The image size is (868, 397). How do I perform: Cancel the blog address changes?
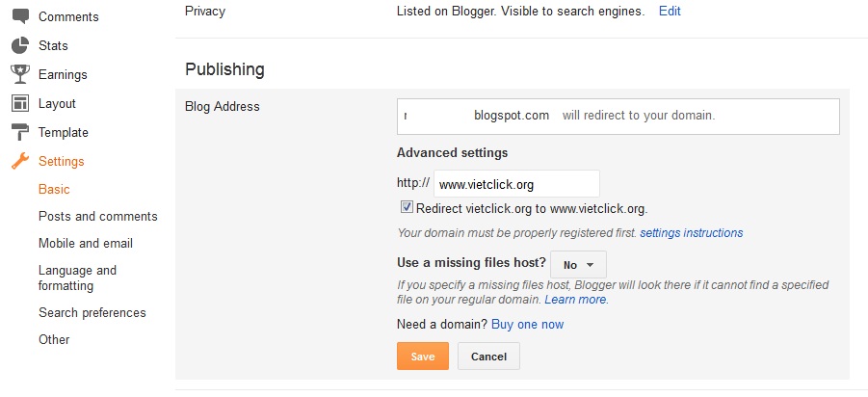[488, 357]
